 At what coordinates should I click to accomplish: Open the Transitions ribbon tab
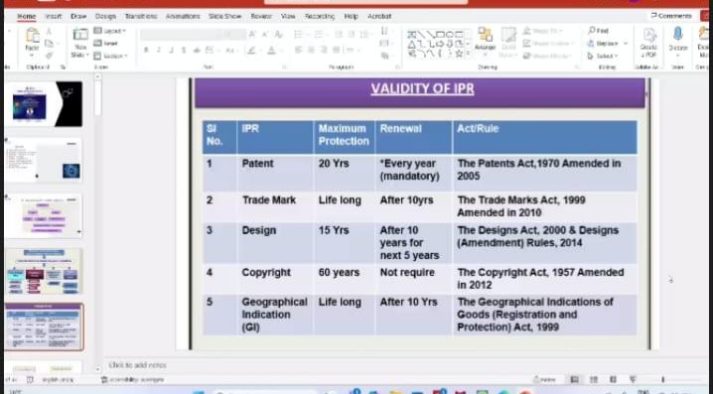tap(141, 16)
